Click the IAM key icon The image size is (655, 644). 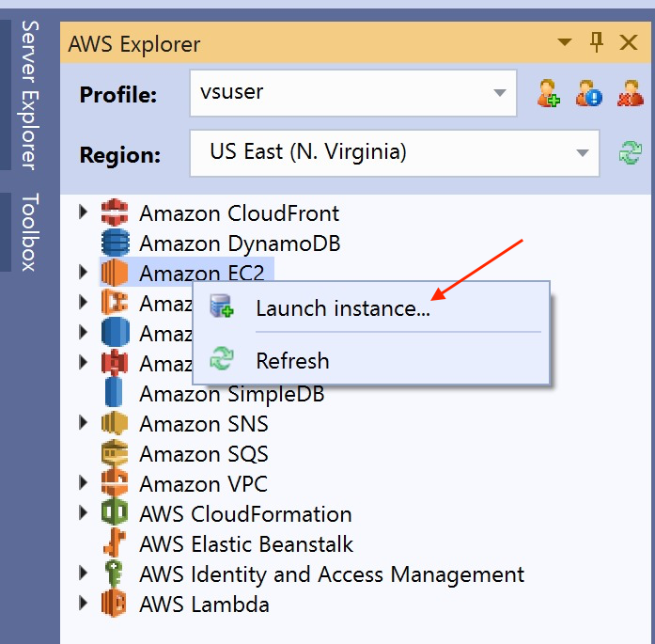click(x=114, y=573)
